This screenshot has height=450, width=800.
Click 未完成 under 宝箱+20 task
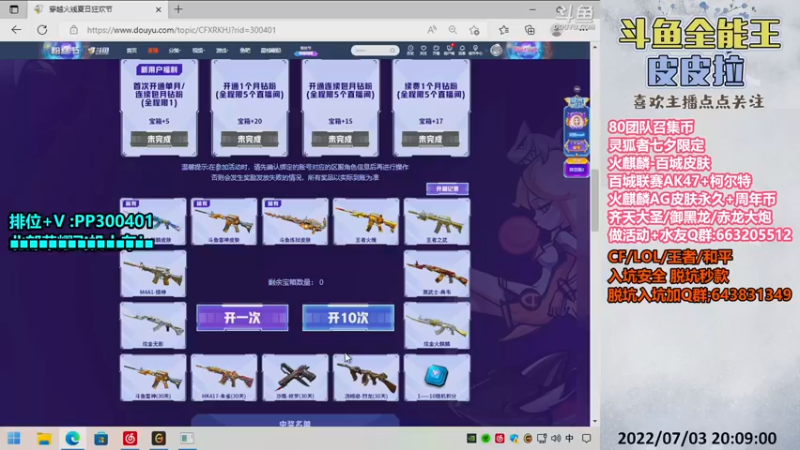(249, 139)
